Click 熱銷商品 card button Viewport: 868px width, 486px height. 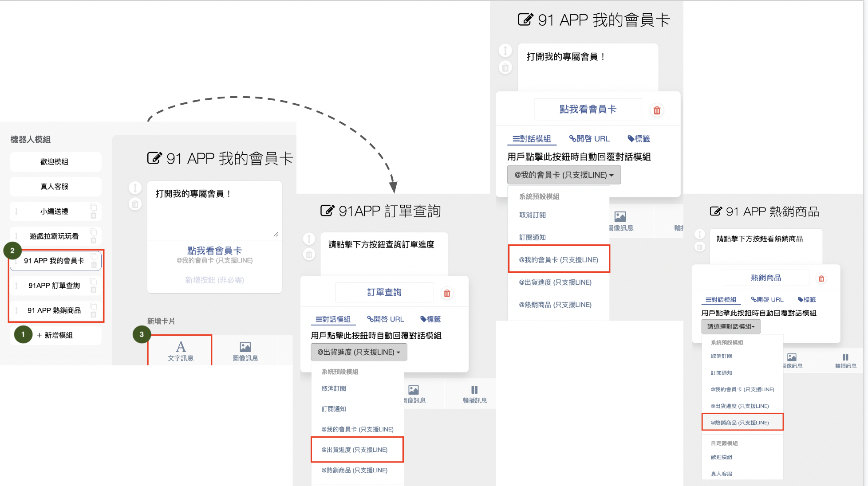[766, 278]
